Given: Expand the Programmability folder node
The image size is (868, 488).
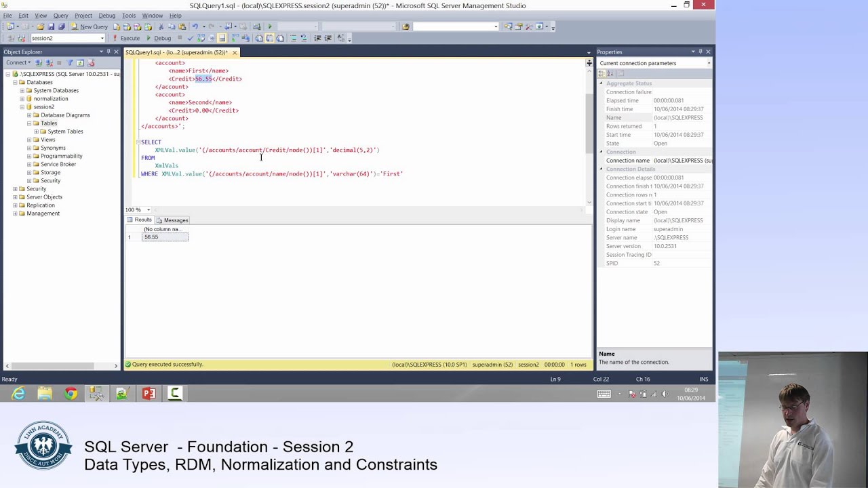Looking at the screenshot, I should pyautogui.click(x=29, y=156).
